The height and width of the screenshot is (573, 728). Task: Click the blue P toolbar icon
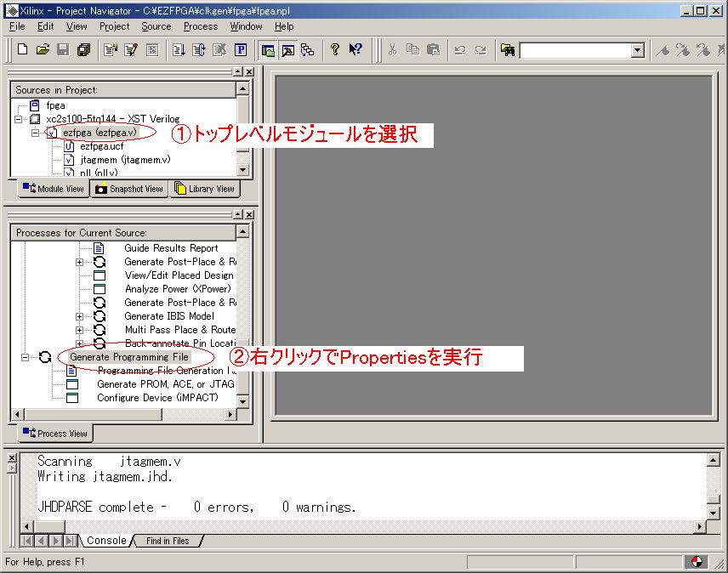[241, 49]
